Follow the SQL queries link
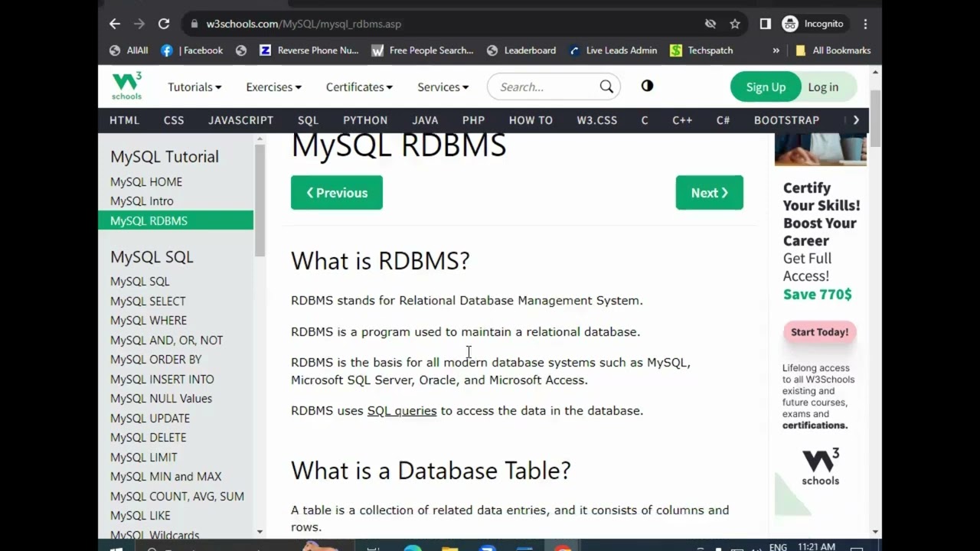Screen dimensions: 980x551 coord(402,411)
